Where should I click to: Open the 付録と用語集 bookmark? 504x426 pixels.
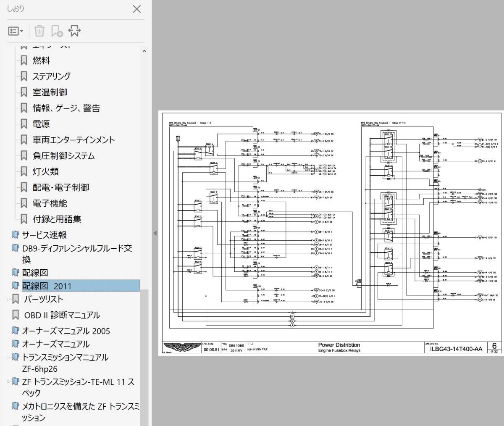57,219
